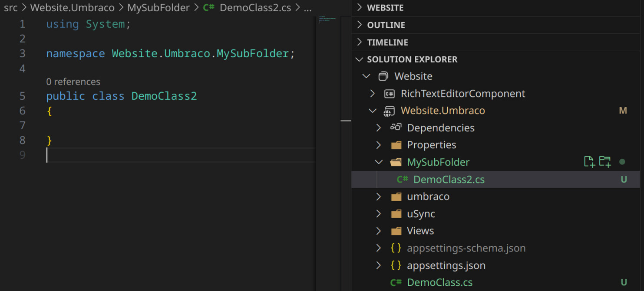Click the braces icon of appsettings.json

click(x=396, y=265)
